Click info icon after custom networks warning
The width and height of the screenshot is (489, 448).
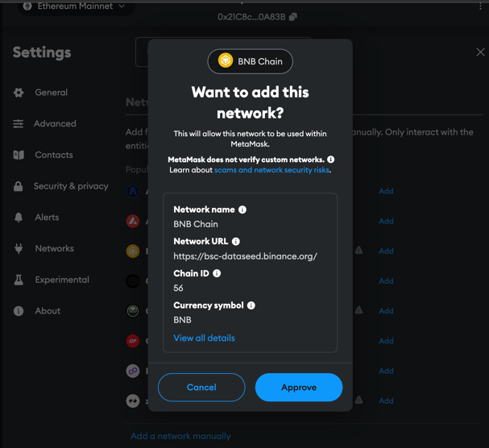tap(331, 160)
